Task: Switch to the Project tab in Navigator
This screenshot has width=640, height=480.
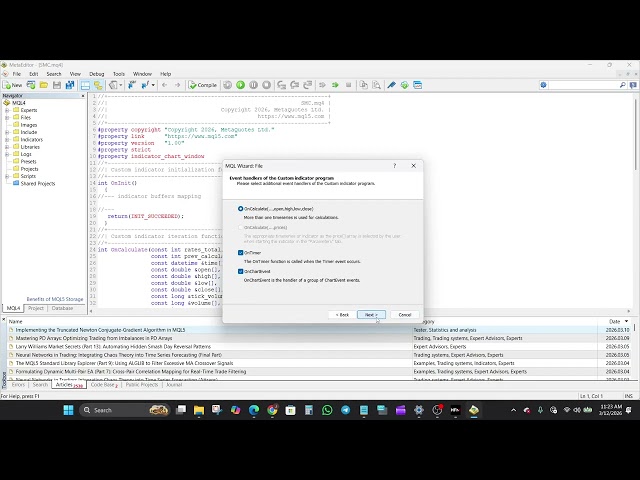Action: [36, 309]
